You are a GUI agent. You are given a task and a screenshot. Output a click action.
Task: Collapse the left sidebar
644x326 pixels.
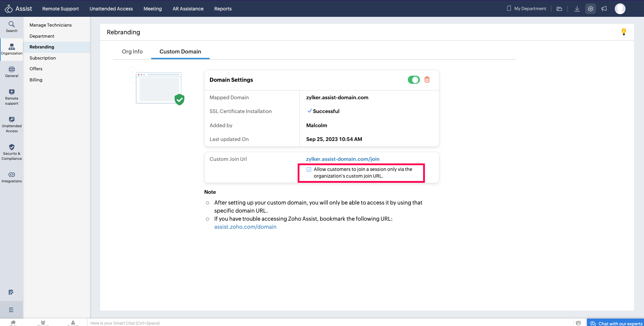(x=11, y=309)
